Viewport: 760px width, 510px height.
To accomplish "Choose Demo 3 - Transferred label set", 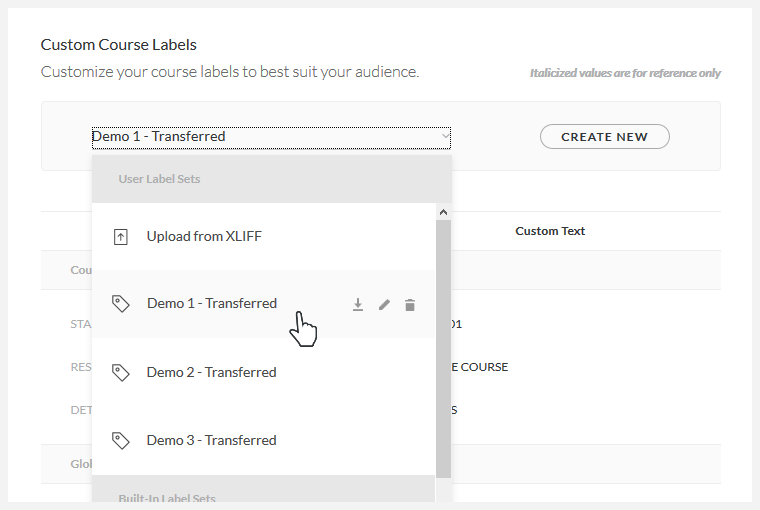I will pos(211,440).
